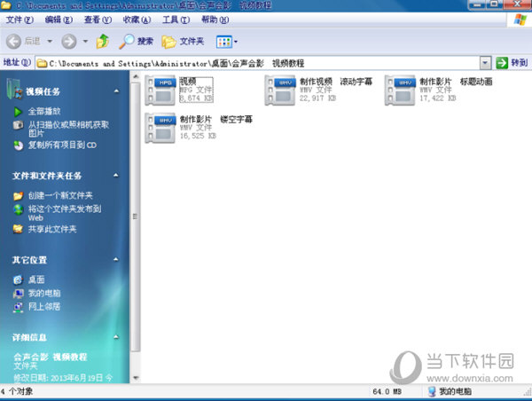Open the 文件(F) menu
The width and height of the screenshot is (532, 401).
pos(20,20)
